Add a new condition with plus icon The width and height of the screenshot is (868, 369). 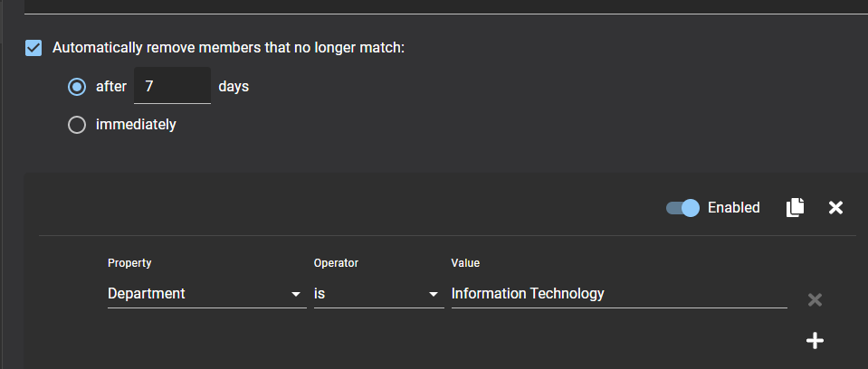pyautogui.click(x=815, y=340)
